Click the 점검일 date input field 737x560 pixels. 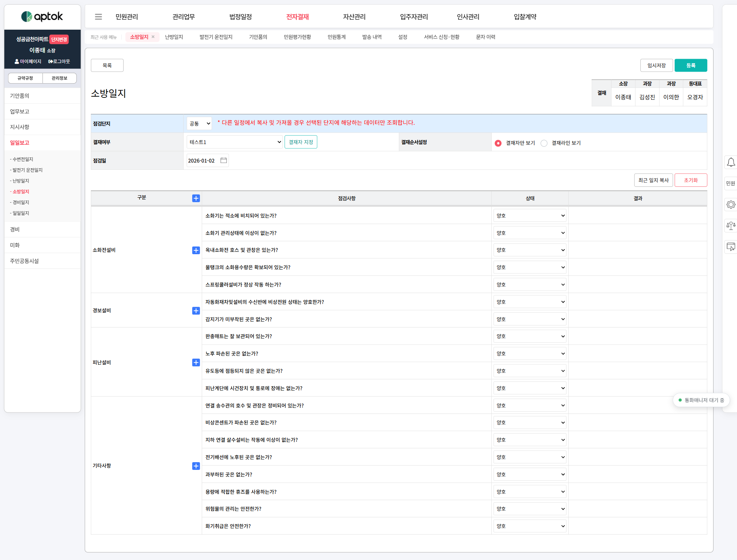click(208, 160)
